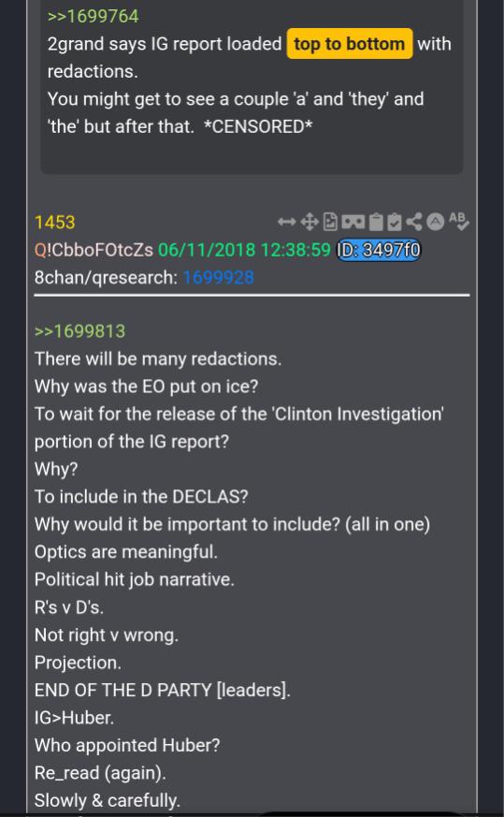
Task: Click the 8chan/qresearch board label
Action: coord(106,277)
